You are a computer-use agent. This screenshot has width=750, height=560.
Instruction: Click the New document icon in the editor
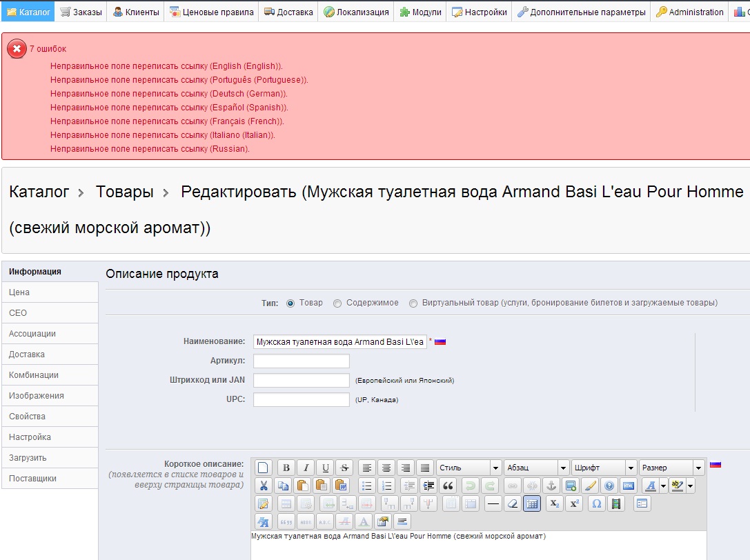tap(263, 468)
